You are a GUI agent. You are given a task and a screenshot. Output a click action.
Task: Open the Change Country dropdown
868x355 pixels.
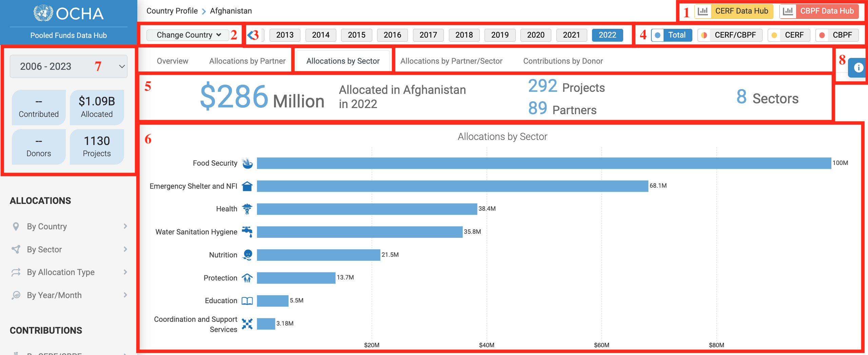point(188,35)
